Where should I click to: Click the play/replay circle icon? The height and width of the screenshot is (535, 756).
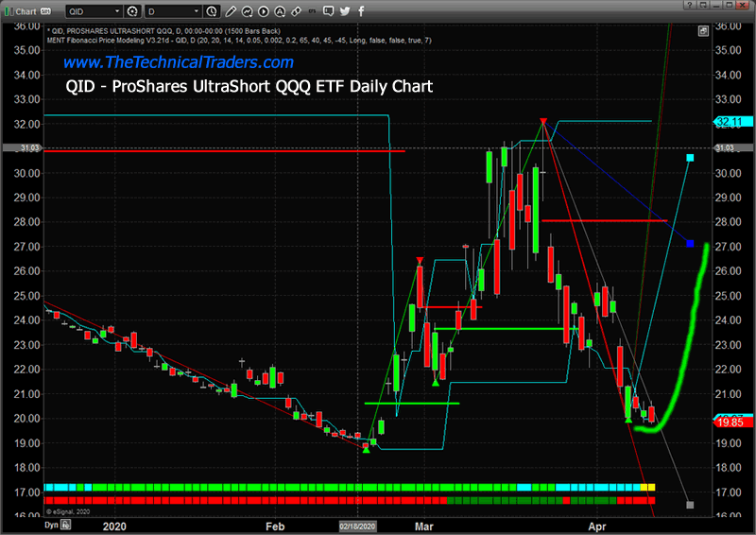click(x=264, y=11)
